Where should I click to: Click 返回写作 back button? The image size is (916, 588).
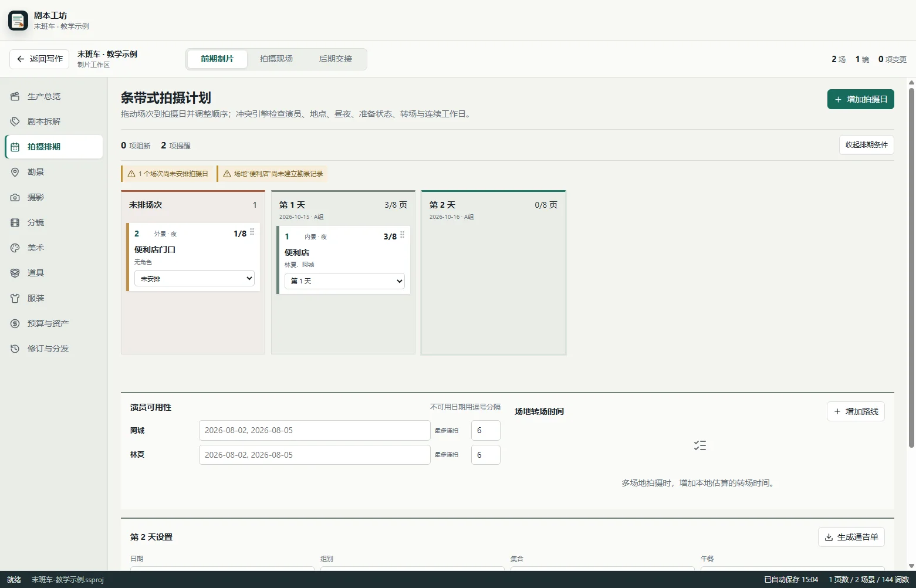(x=39, y=59)
